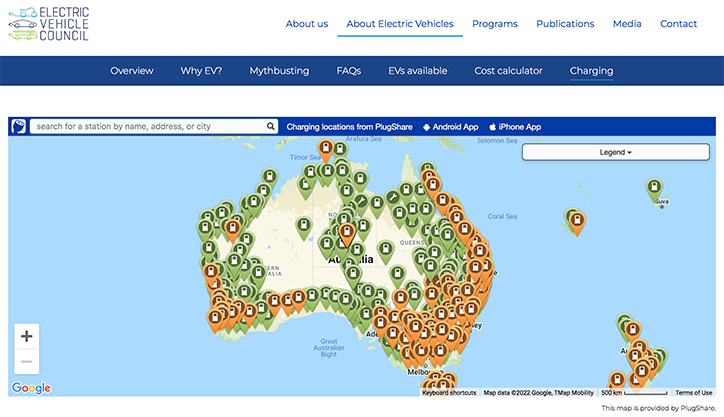The height and width of the screenshot is (417, 724).
Task: Open the Media section
Action: [627, 24]
